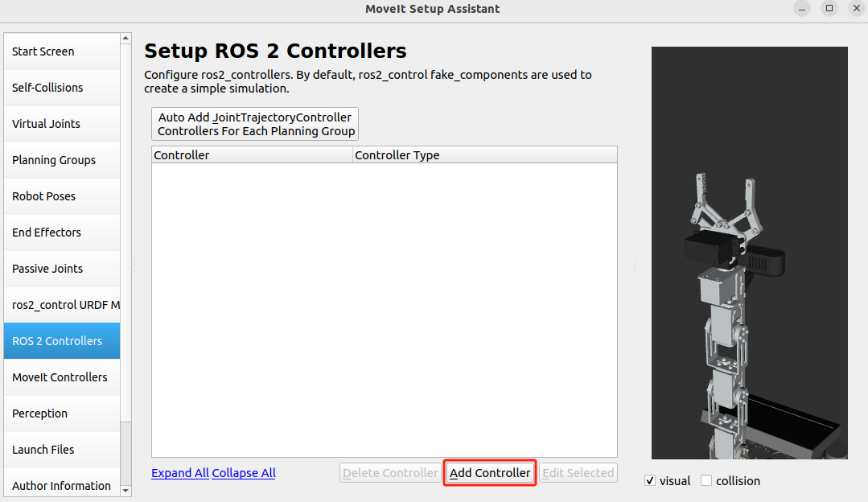The width and height of the screenshot is (868, 502).
Task: Enable the collision checkbox
Action: 706,481
